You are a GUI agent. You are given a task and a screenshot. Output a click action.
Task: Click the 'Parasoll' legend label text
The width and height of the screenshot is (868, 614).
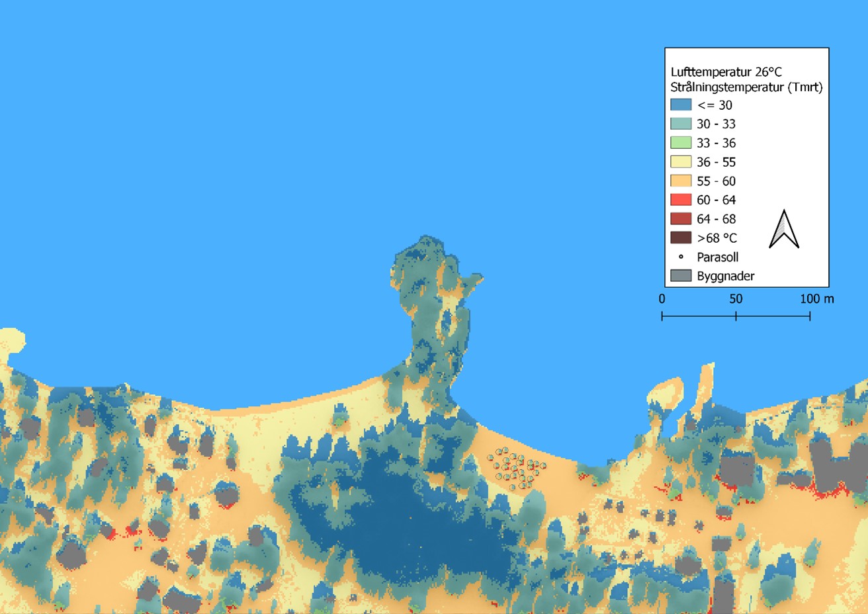pos(717,257)
